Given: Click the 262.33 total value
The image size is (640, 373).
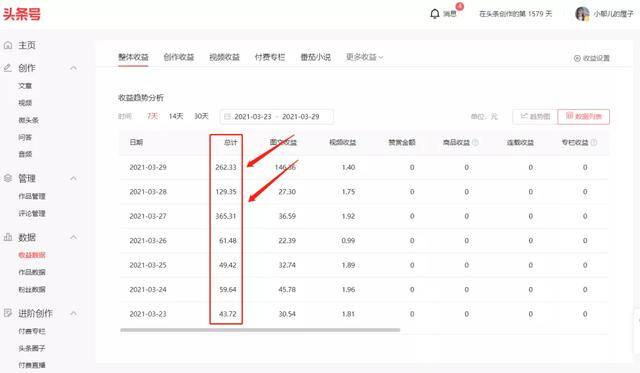Looking at the screenshot, I should pyautogui.click(x=226, y=167).
